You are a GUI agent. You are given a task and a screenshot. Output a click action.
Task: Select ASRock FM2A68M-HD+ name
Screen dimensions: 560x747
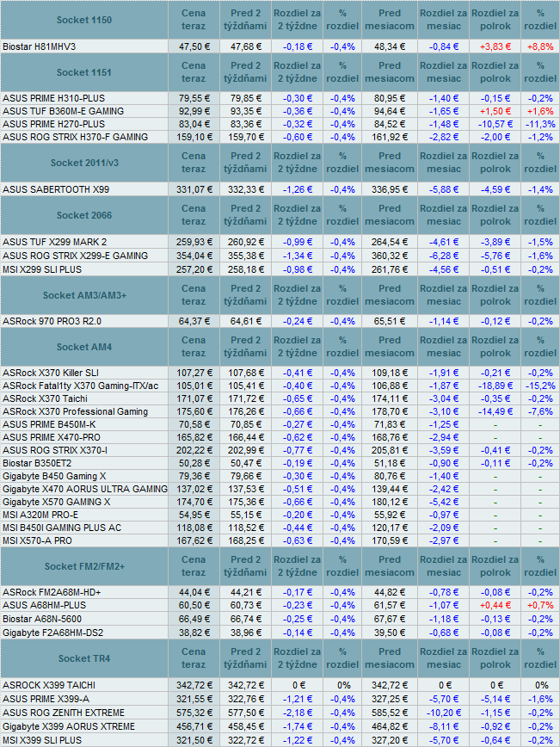(x=52, y=592)
